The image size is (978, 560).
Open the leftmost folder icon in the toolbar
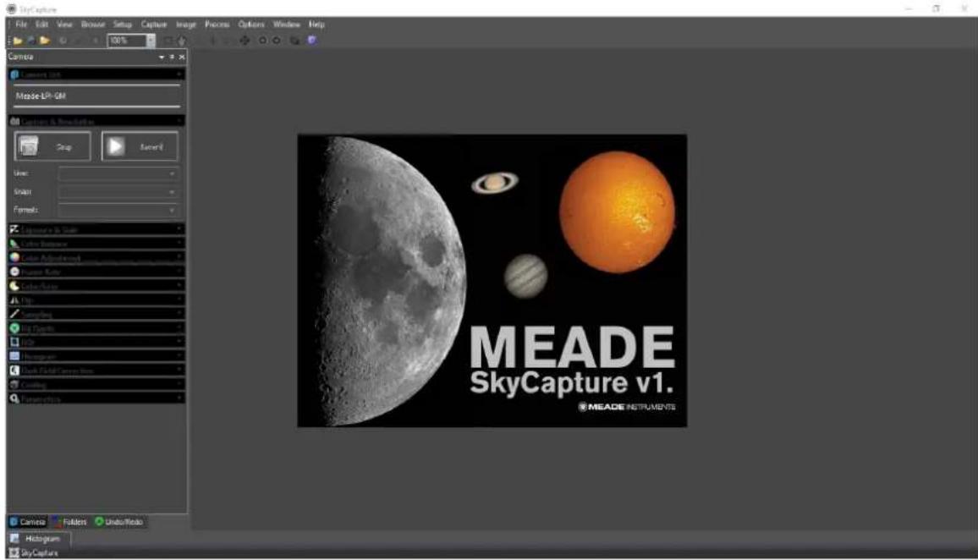(x=18, y=41)
